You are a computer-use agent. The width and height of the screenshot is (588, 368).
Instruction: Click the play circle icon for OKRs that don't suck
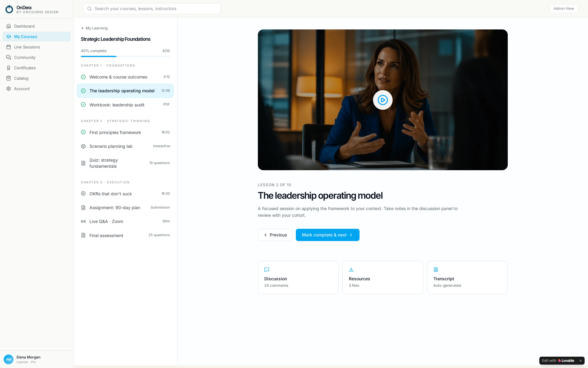coord(83,194)
